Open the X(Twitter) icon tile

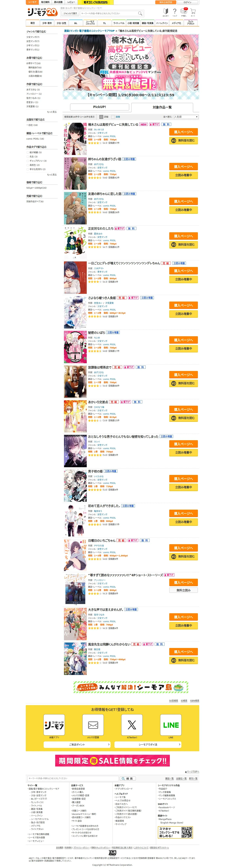(x=132, y=724)
